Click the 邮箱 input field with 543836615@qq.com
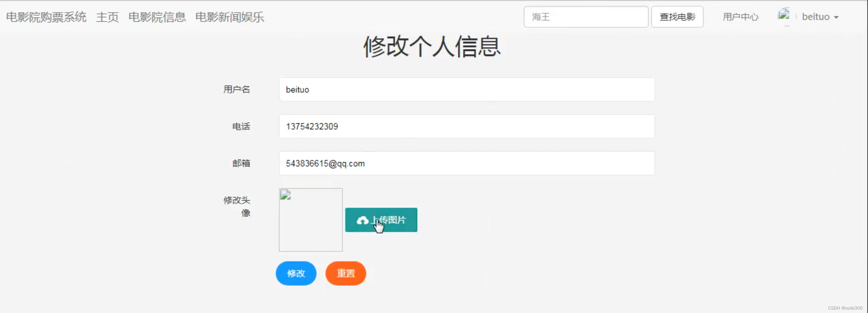868x313 pixels. (467, 163)
